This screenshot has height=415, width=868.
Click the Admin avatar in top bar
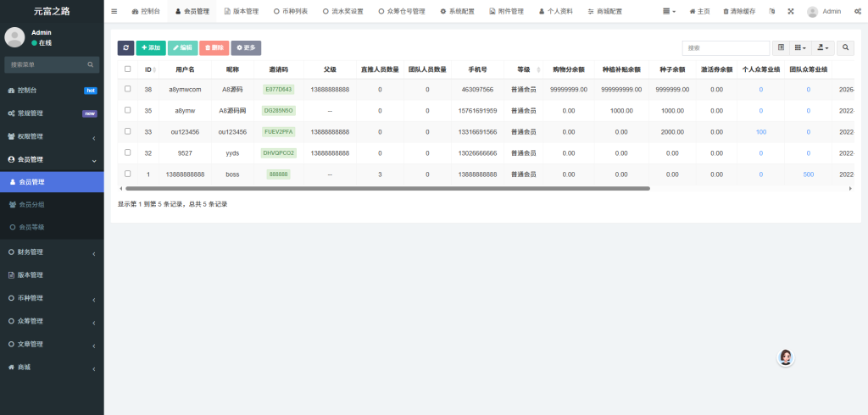point(812,12)
